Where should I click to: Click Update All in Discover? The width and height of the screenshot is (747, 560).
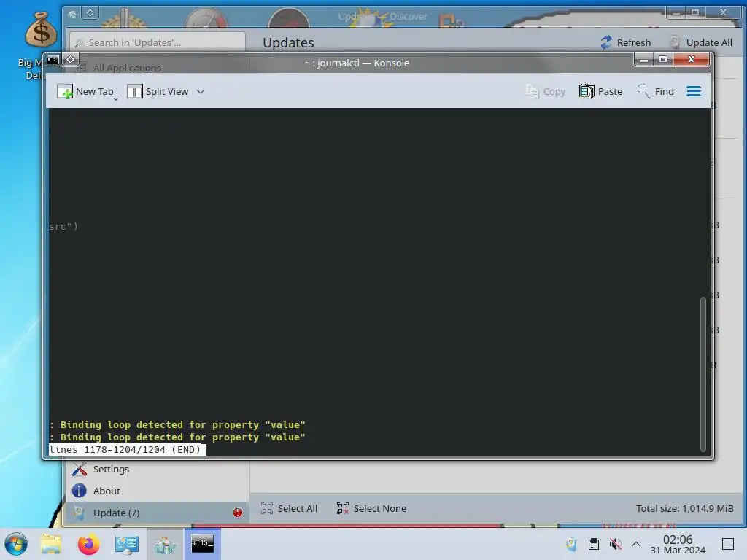click(701, 42)
